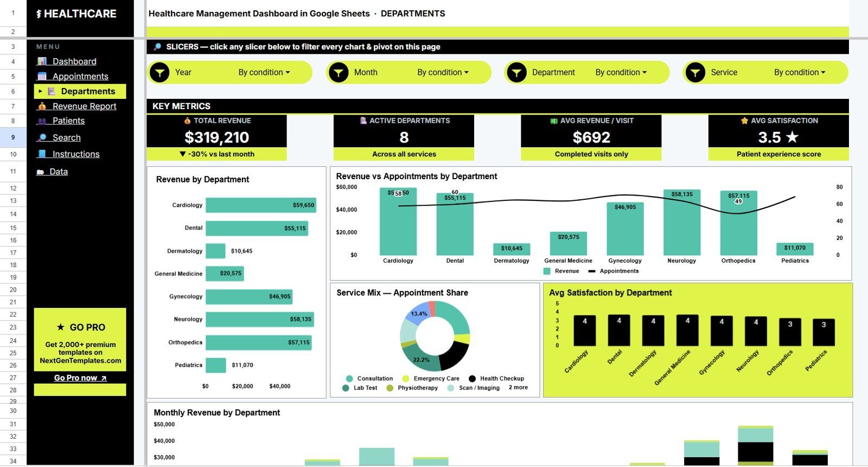This screenshot has height=467, width=868.
Task: Click the '-30% vs last month' text
Action: coord(216,154)
